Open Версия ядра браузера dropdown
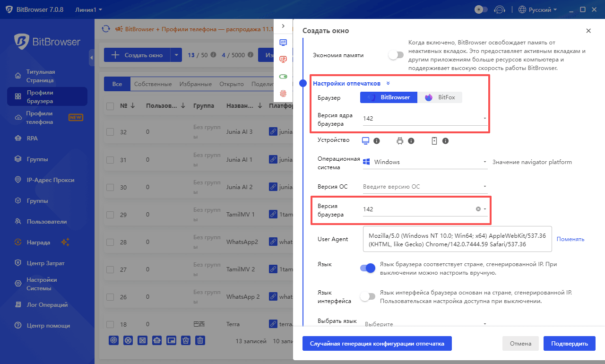This screenshot has width=605, height=364. coord(424,118)
